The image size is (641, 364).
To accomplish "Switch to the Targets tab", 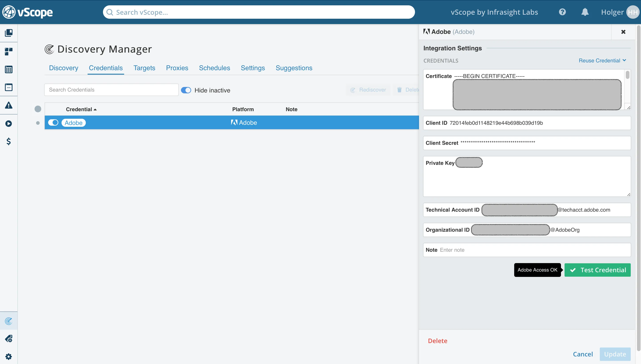I will [x=144, y=68].
